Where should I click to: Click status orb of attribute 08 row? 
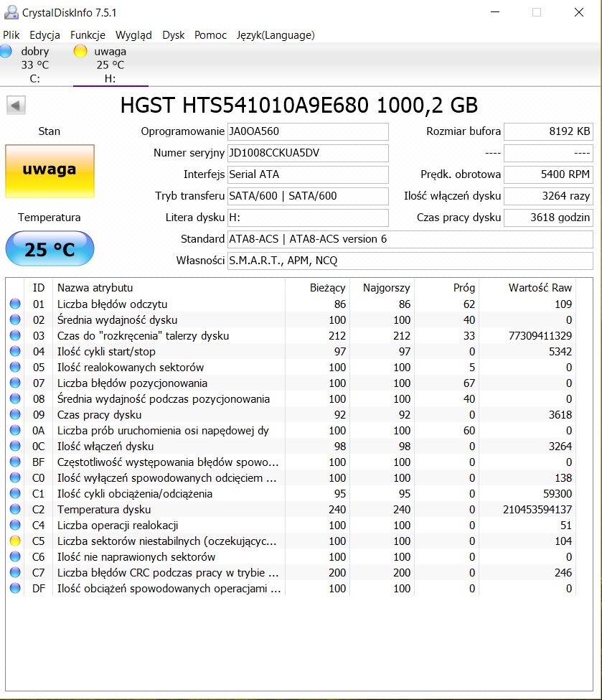[x=15, y=398]
